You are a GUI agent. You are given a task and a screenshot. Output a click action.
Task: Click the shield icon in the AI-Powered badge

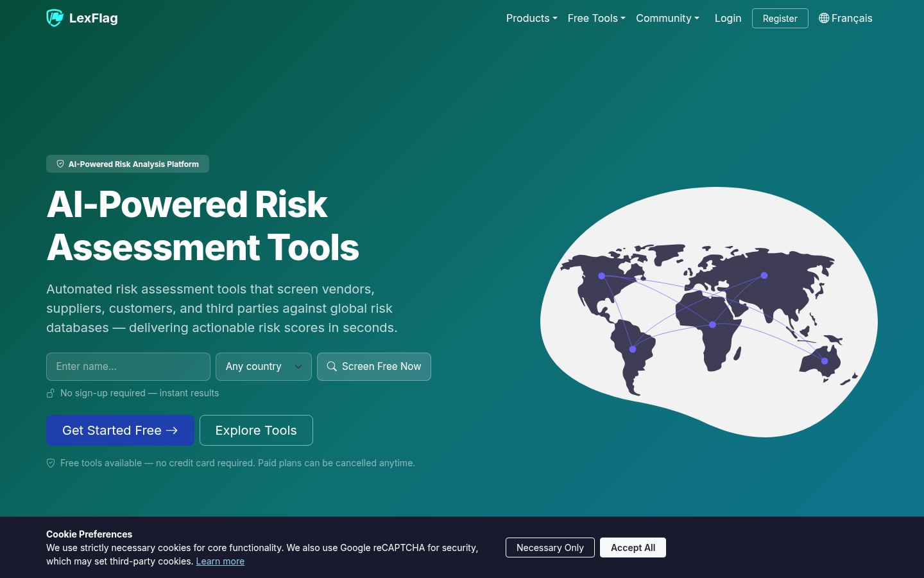60,164
